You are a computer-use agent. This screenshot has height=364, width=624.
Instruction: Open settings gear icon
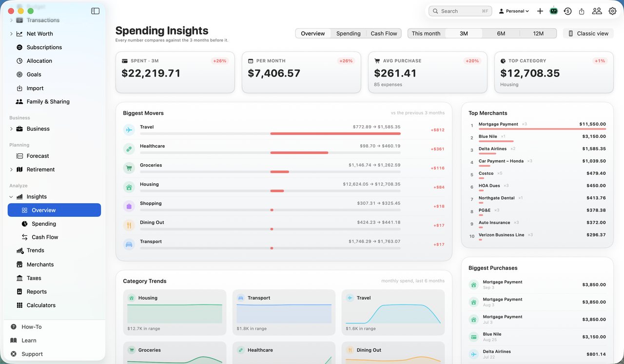(613, 11)
